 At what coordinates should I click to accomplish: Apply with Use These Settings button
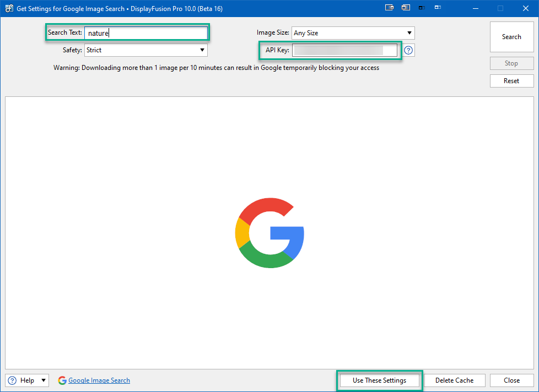coord(380,380)
